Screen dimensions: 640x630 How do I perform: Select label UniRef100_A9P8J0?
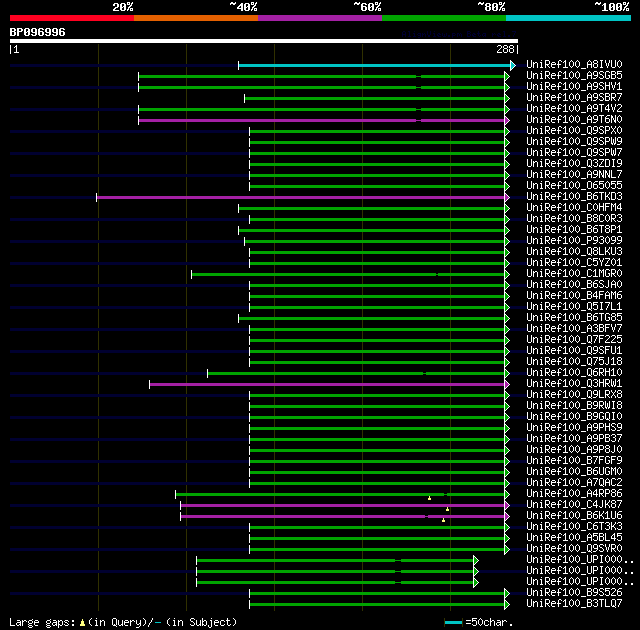[574, 450]
